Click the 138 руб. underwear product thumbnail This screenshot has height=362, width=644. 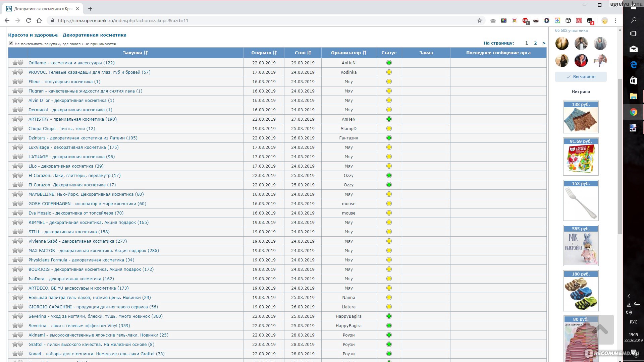pos(581,117)
